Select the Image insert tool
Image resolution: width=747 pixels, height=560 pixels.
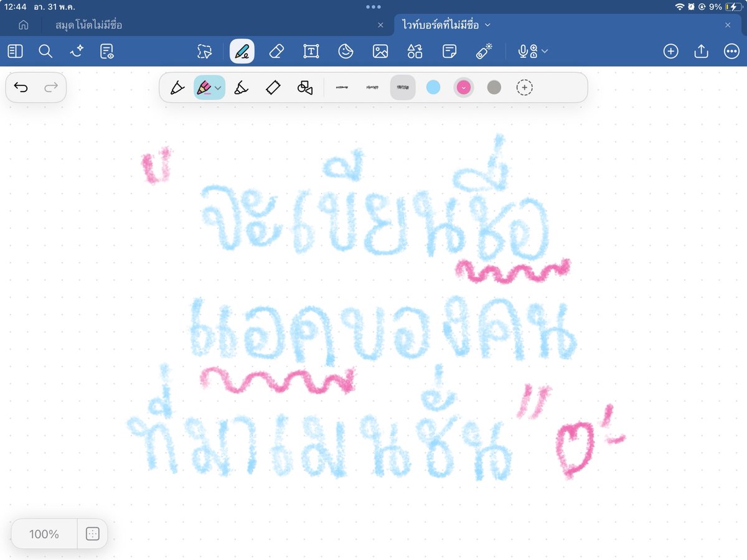(x=380, y=51)
